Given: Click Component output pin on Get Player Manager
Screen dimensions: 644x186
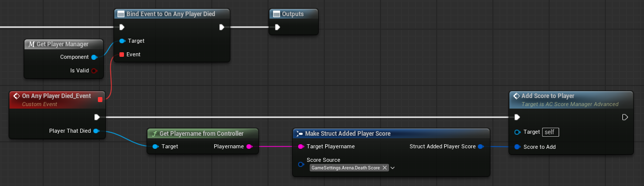Looking at the screenshot, I should (x=94, y=57).
